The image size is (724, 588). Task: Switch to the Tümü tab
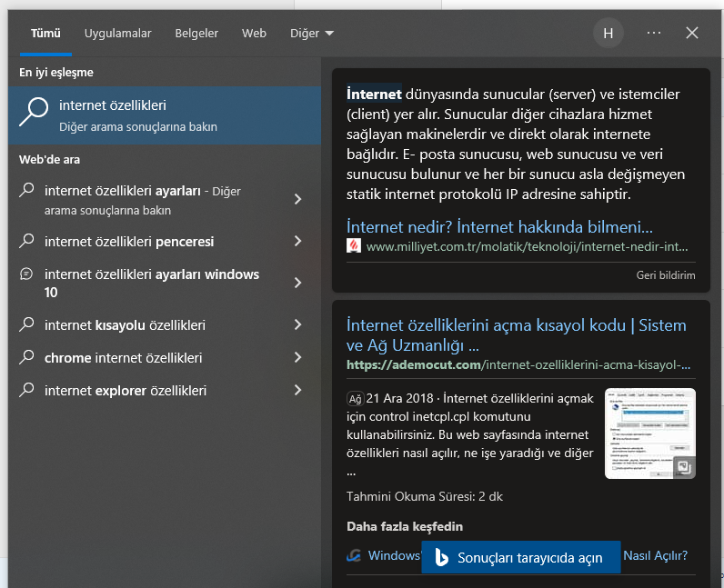[45, 34]
